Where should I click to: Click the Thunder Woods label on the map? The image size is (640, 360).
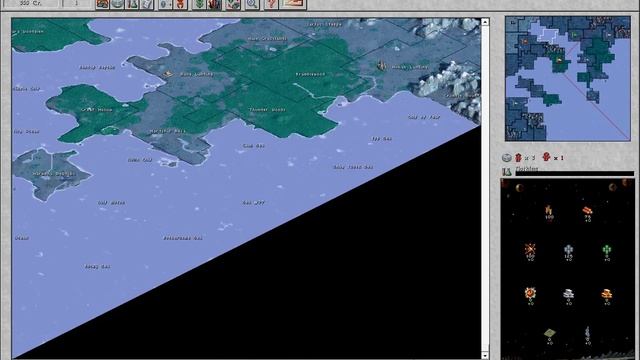click(x=267, y=110)
